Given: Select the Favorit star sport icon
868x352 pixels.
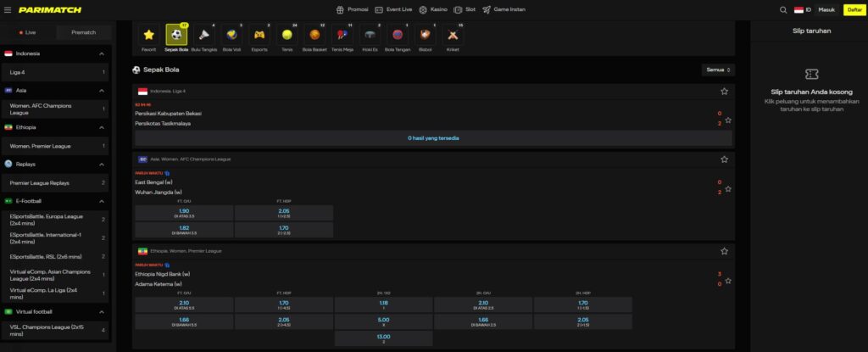Looking at the screenshot, I should tap(148, 35).
